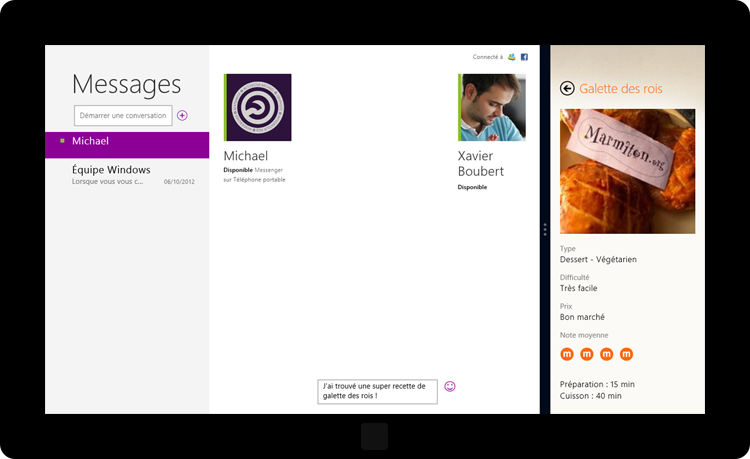
Task: Click the Messages heading
Action: point(127,85)
